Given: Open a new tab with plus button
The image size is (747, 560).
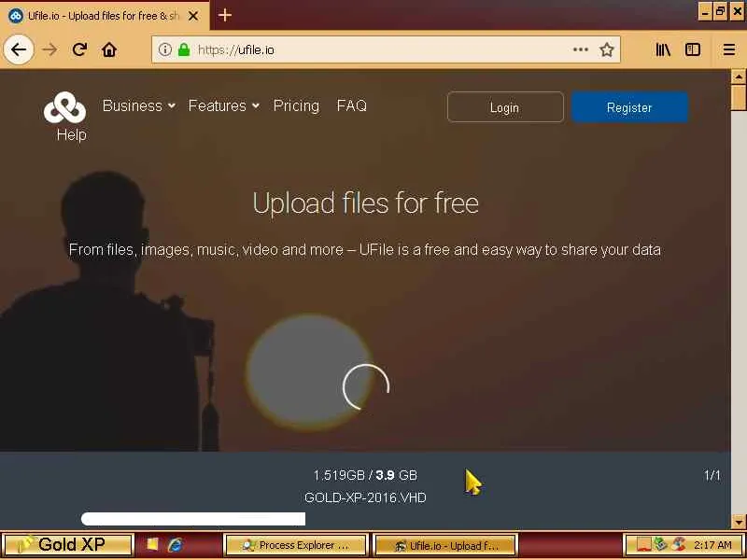Looking at the screenshot, I should 225,15.
